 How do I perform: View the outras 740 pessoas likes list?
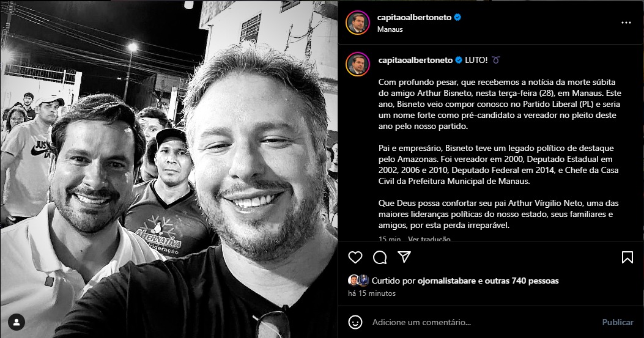pyautogui.click(x=522, y=281)
